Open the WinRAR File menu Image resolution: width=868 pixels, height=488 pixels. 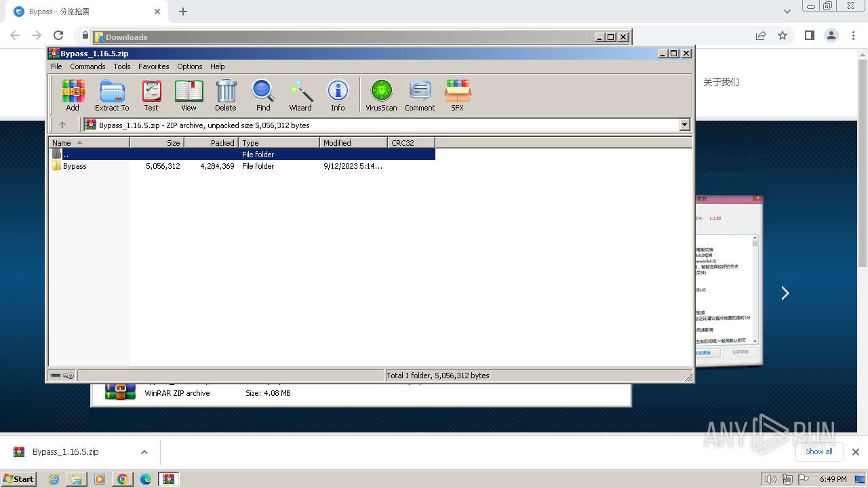(56, 66)
